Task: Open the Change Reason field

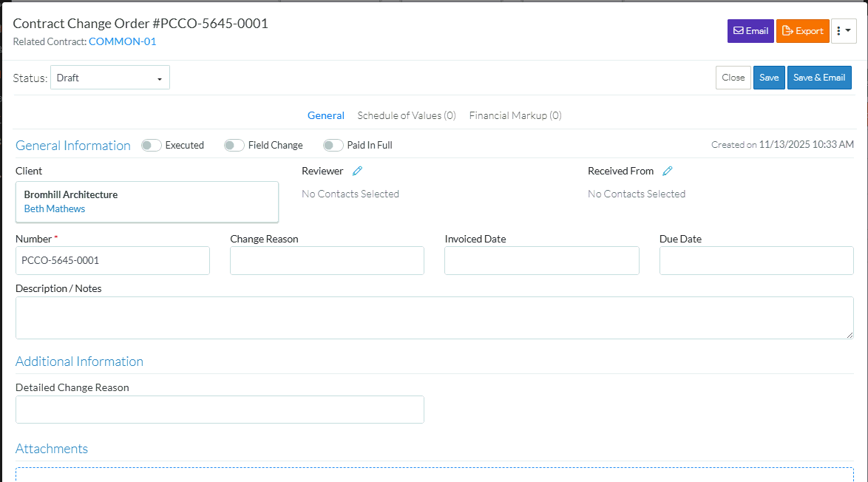Action: point(327,261)
